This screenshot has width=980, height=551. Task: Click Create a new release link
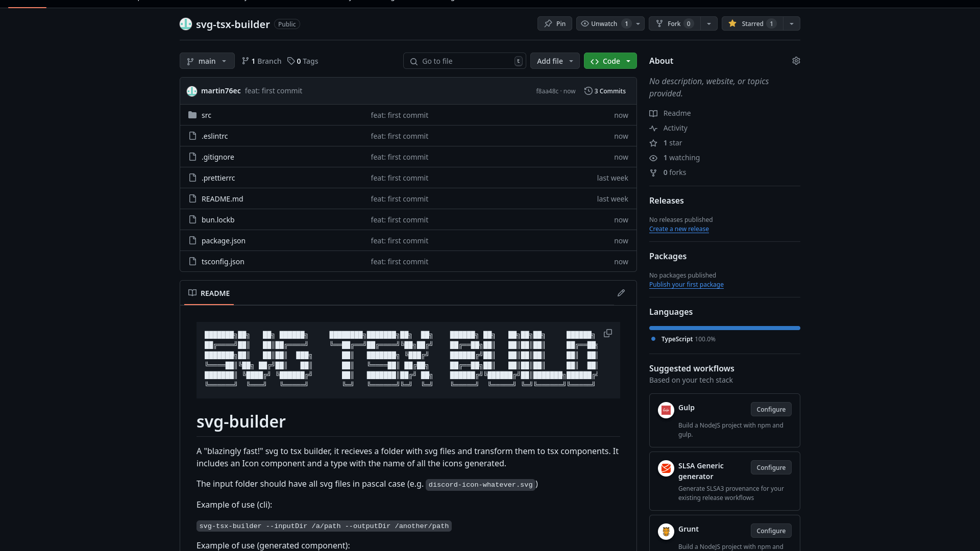tap(678, 229)
